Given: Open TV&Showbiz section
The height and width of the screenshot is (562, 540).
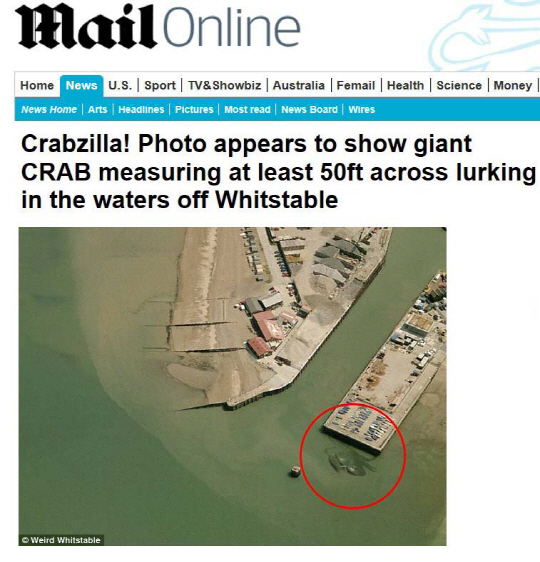Looking at the screenshot, I should (224, 86).
